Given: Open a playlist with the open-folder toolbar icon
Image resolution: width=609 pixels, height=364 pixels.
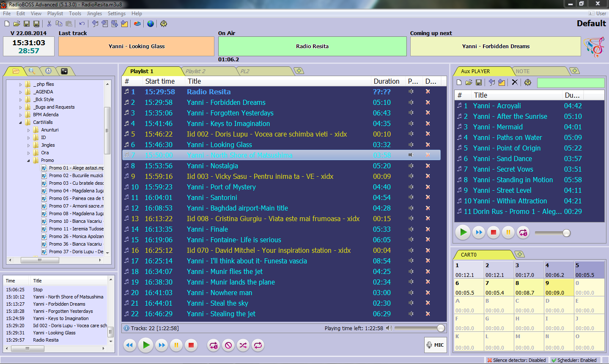Looking at the screenshot, I should point(16,24).
